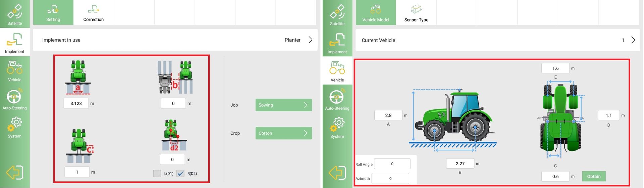This screenshot has height=188, width=644.
Task: Open Implement icon in right panel sidebar
Action: click(x=337, y=43)
